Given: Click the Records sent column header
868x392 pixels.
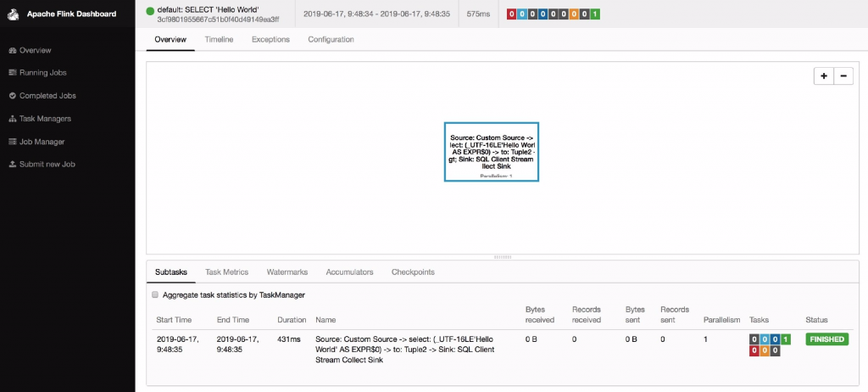Looking at the screenshot, I should tap(675, 315).
